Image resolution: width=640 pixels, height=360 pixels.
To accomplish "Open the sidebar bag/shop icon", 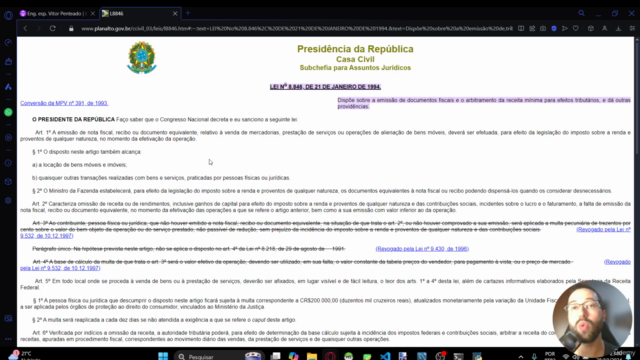I will pos(8,62).
